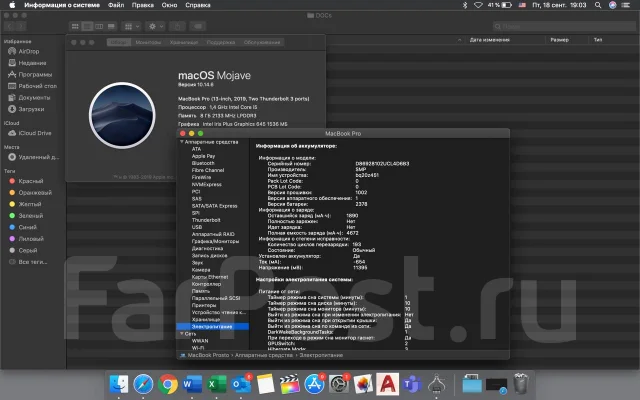Select Wi-Fi under Сеть
640x400 pixels.
198,348
